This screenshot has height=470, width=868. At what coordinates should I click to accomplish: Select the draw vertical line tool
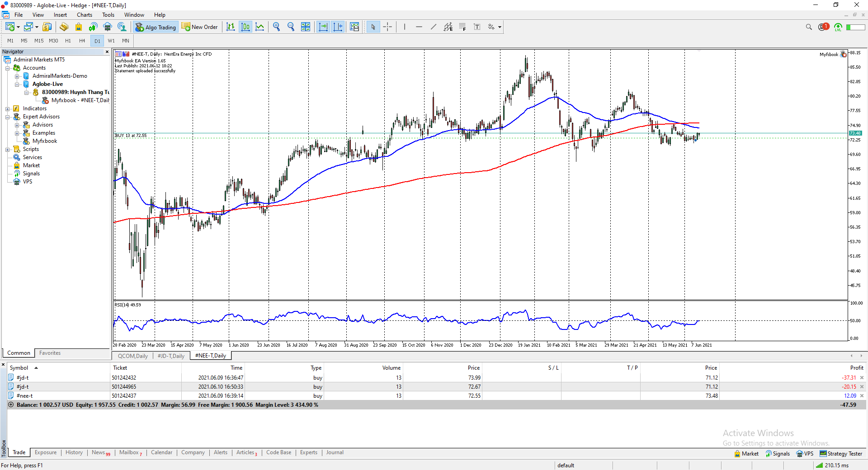[405, 27]
